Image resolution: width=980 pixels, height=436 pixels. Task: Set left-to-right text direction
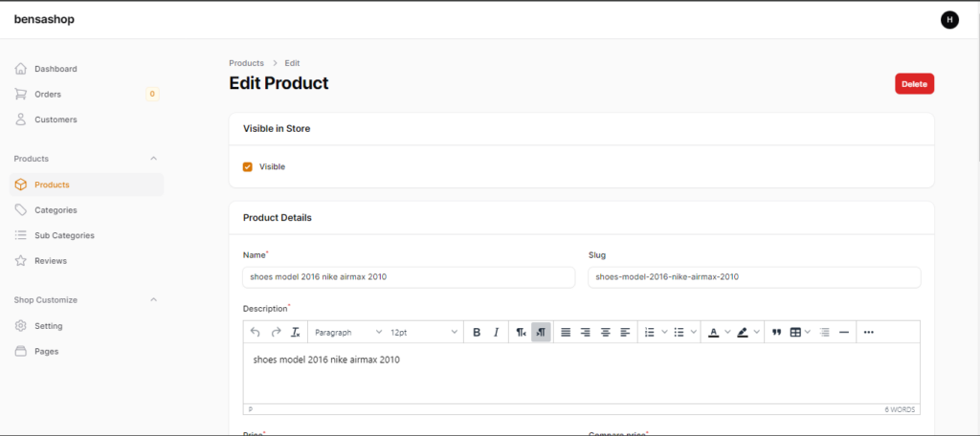[542, 333]
